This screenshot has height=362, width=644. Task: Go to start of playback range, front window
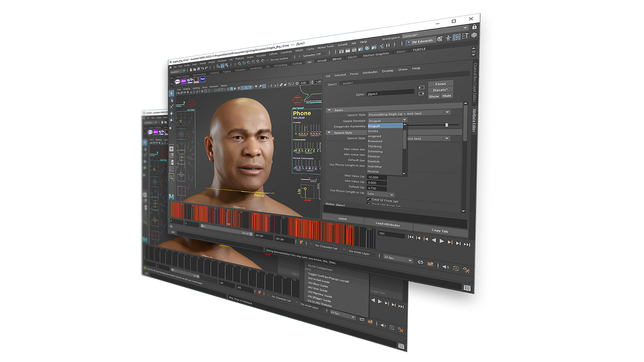(410, 237)
